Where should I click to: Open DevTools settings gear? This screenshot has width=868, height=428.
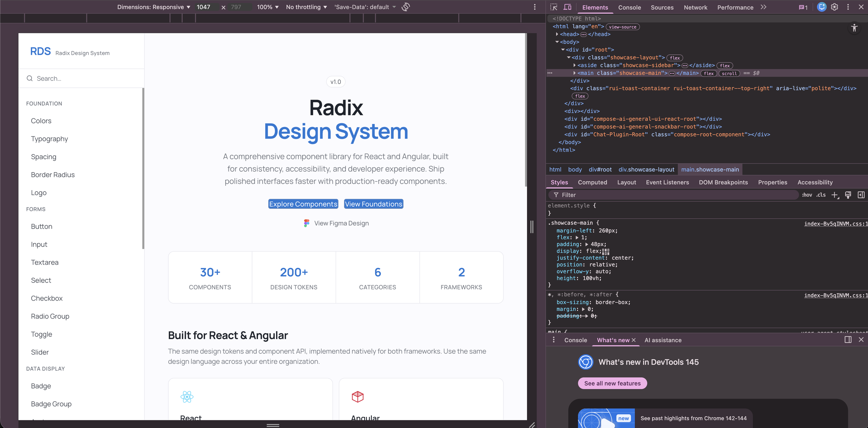coord(835,7)
